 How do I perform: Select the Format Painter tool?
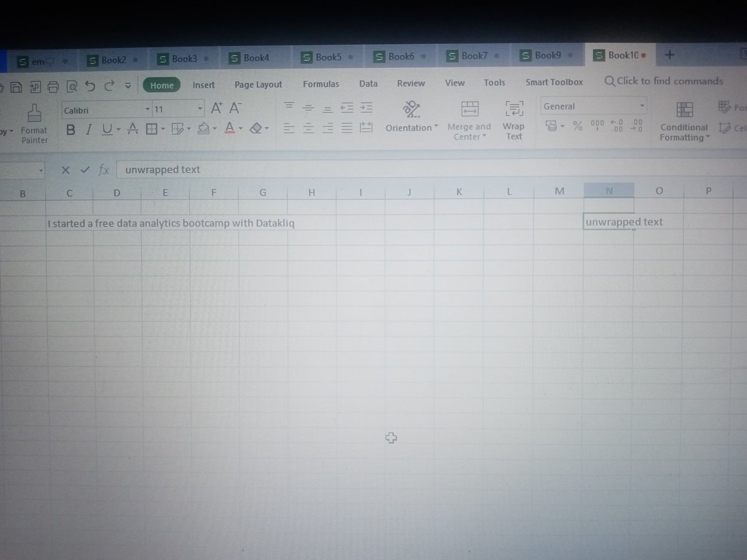pos(34,124)
